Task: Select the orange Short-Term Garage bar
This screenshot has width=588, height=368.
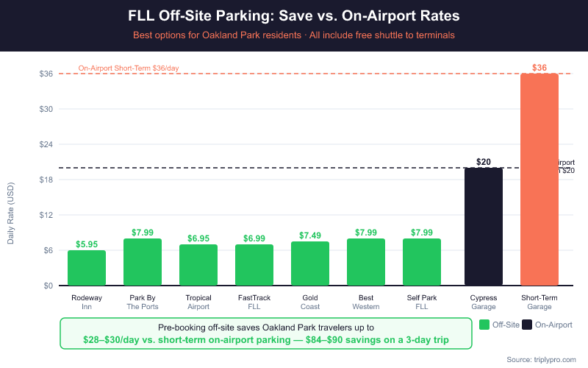Action: (x=539, y=180)
